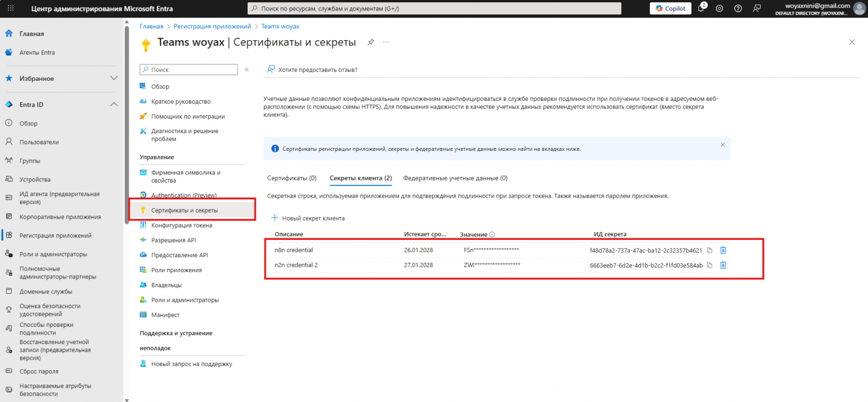The width and height of the screenshot is (868, 402).
Task: Open Предоставление API in the app menu
Action: tap(180, 255)
